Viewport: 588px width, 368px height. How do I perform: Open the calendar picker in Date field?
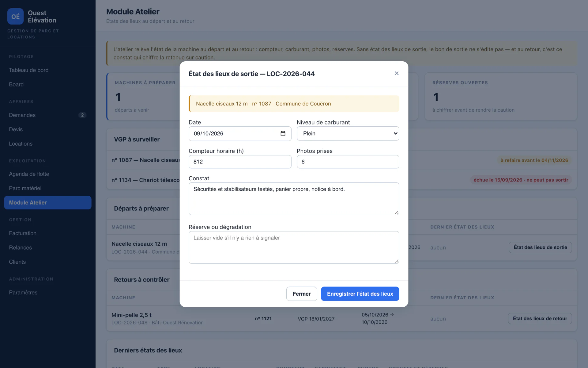[x=283, y=134]
